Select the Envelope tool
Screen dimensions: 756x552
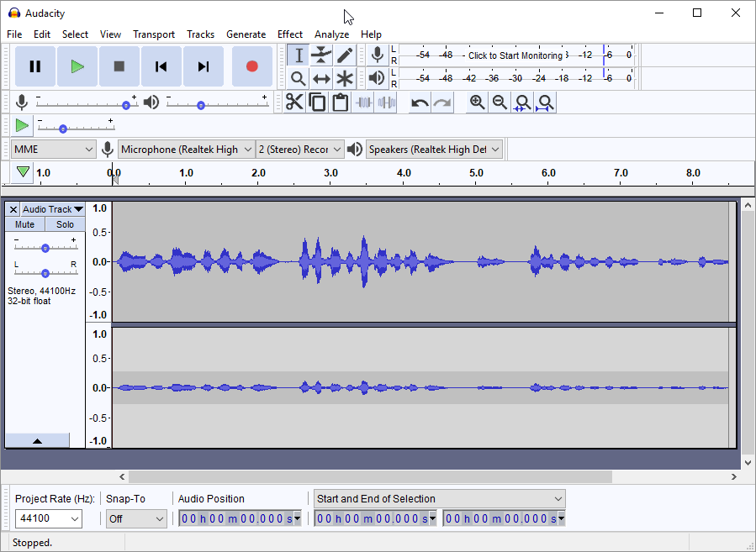(x=321, y=55)
